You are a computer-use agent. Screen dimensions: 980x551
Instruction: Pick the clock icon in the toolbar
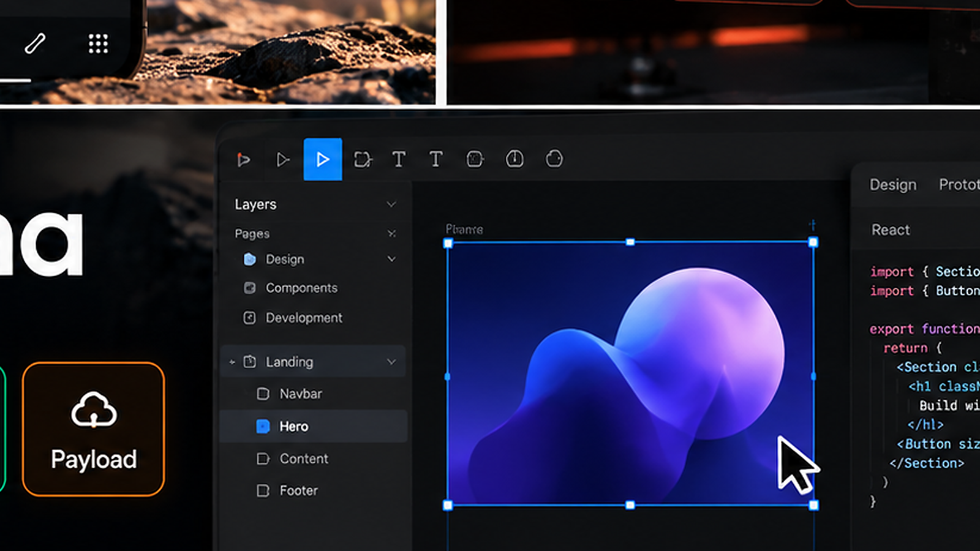tap(514, 159)
